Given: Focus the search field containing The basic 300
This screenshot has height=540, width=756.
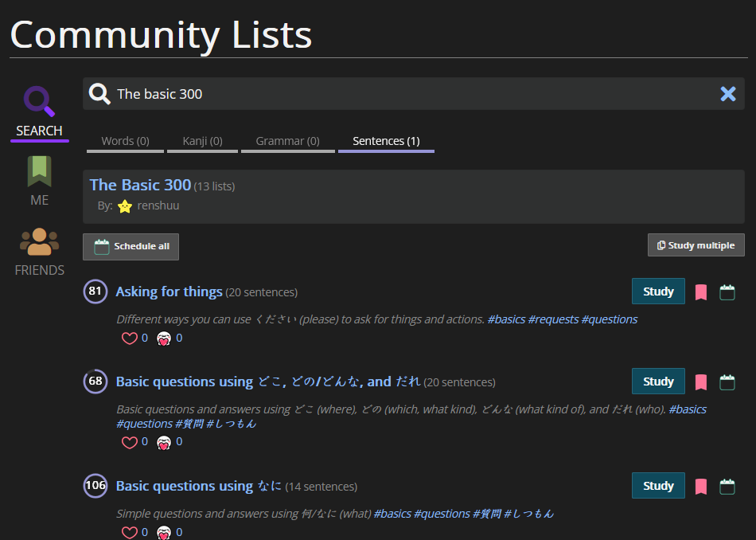Looking at the screenshot, I should 414,94.
